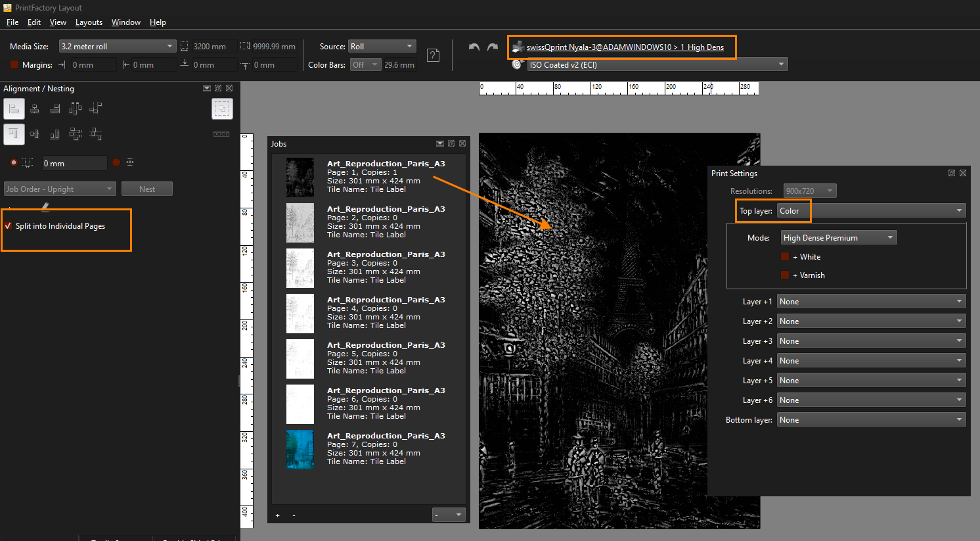Open the media help page icon
The height and width of the screenshot is (541, 980).
[434, 55]
